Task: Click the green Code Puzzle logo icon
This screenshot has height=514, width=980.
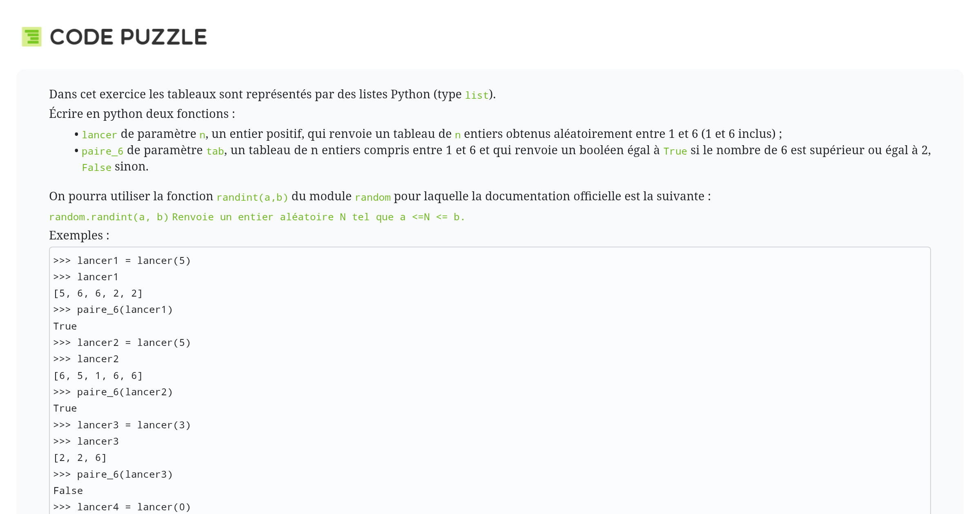Action: pos(31,37)
